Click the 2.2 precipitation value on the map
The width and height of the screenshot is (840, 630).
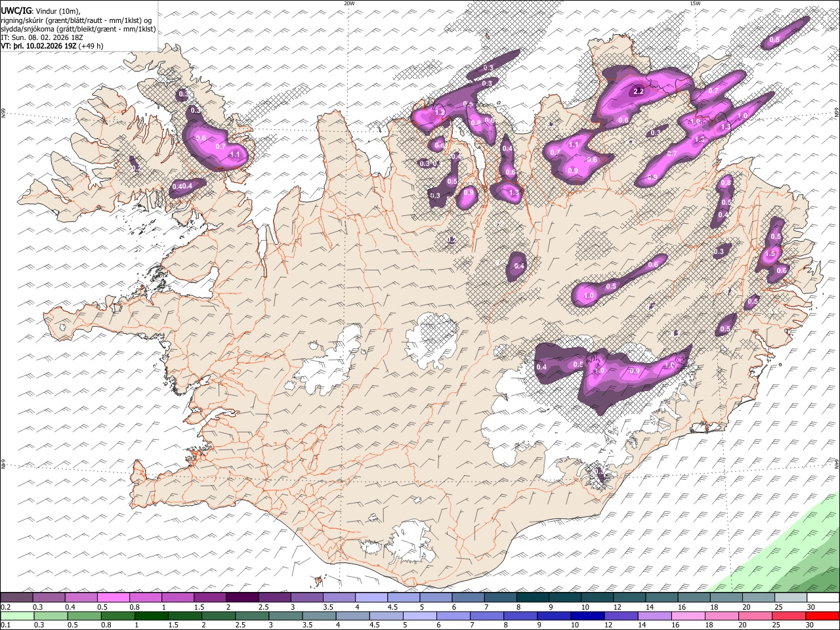tap(639, 92)
